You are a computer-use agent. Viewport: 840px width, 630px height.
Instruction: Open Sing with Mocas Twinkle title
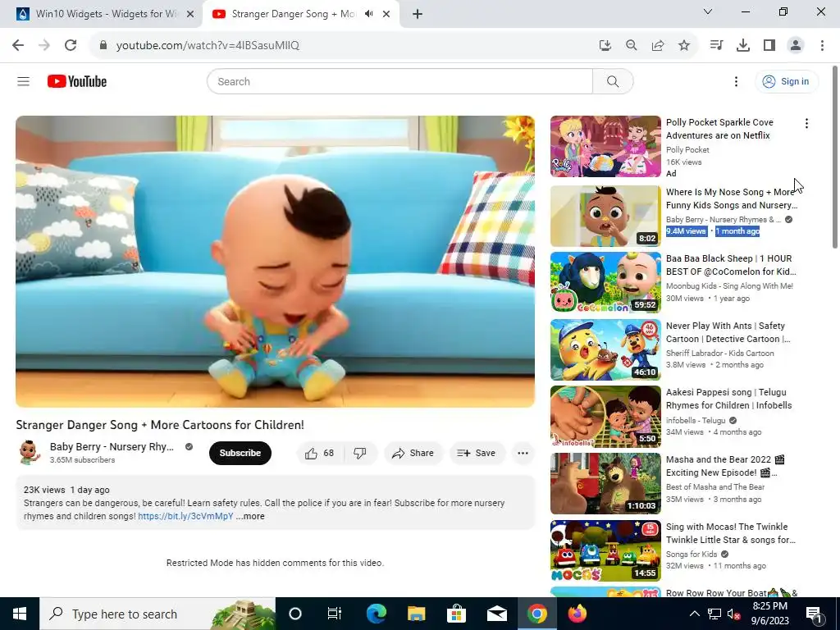[731, 533]
